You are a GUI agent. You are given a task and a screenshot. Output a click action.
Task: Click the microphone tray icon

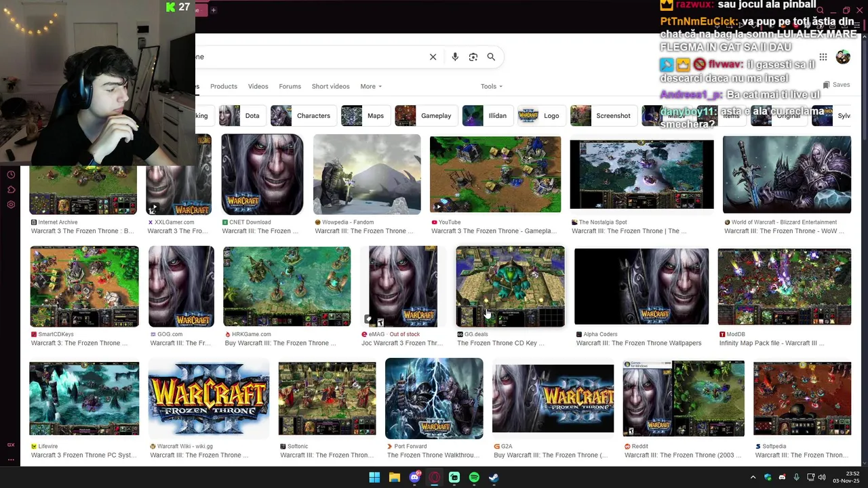(796, 477)
